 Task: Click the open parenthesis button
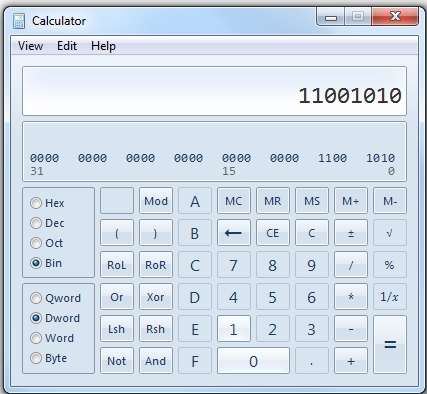(x=117, y=233)
